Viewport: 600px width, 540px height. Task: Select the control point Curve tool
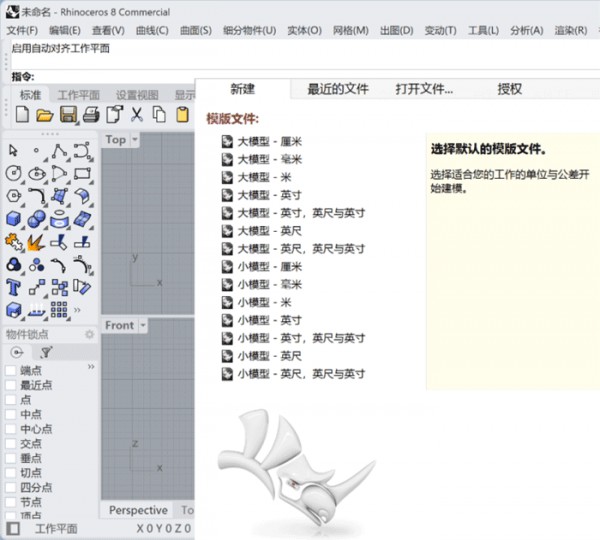(82, 151)
